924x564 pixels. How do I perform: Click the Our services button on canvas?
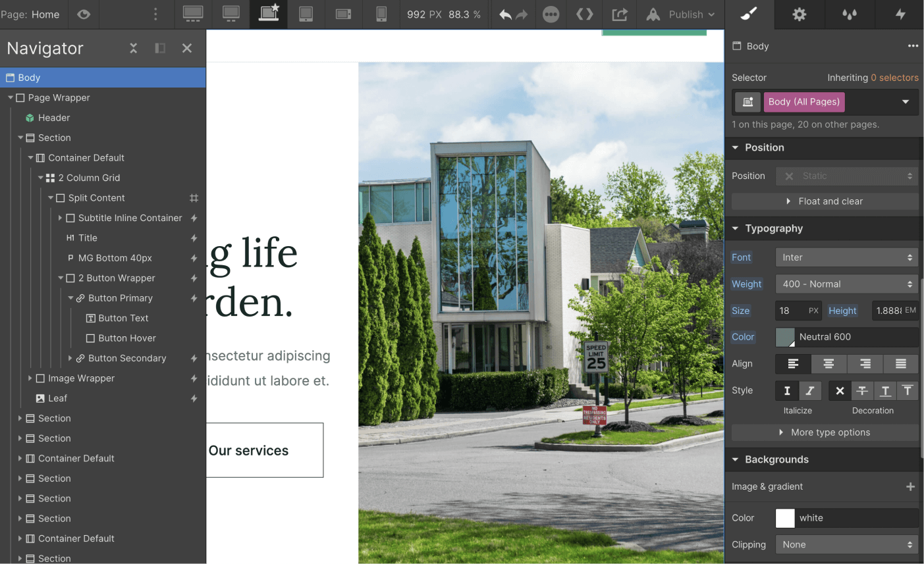tap(248, 450)
